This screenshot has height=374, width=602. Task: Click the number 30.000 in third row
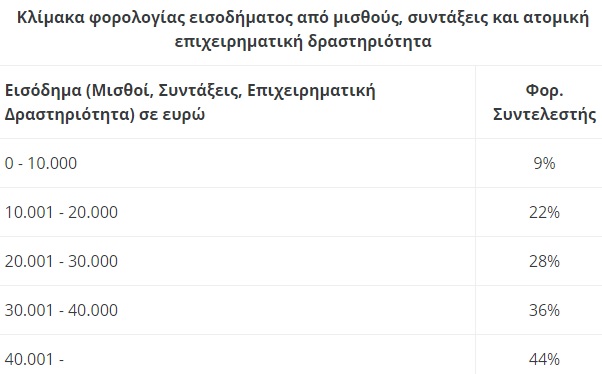click(x=93, y=261)
